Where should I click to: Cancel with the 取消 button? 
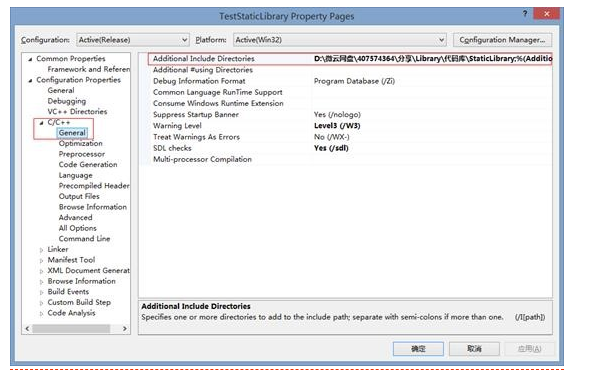click(474, 349)
